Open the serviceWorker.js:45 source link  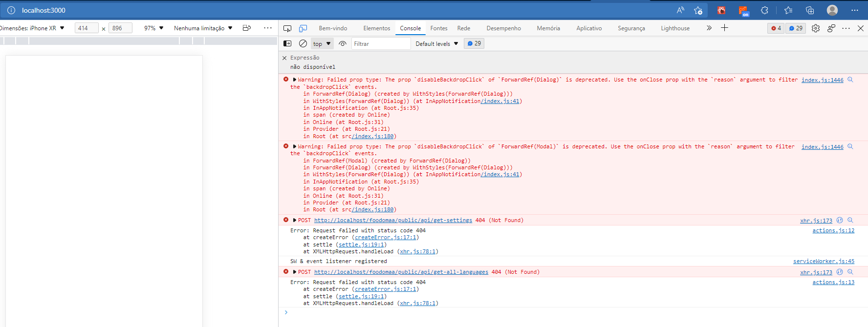pyautogui.click(x=824, y=261)
